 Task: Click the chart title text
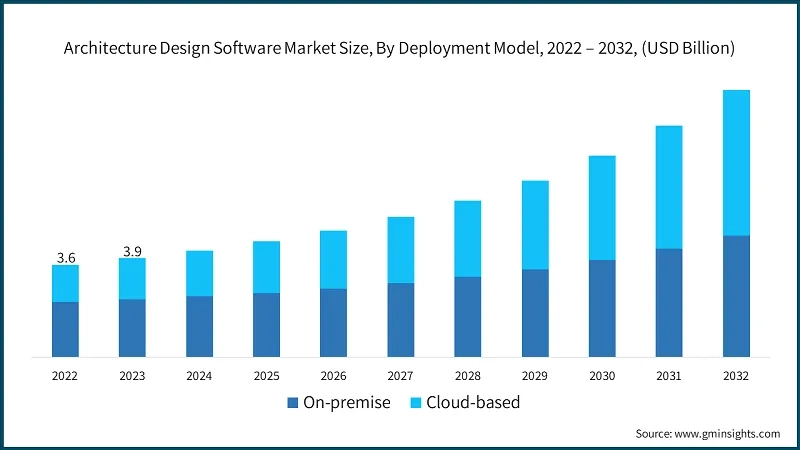(400, 49)
